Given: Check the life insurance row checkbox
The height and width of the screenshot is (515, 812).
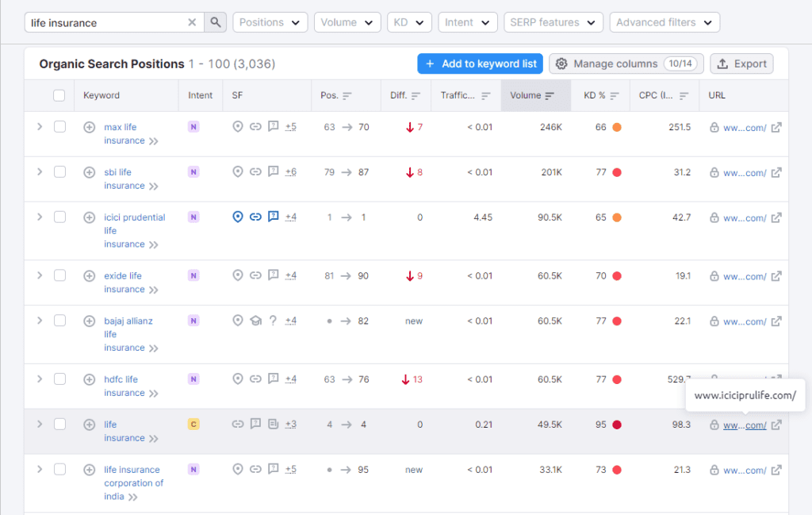Looking at the screenshot, I should pyautogui.click(x=59, y=424).
